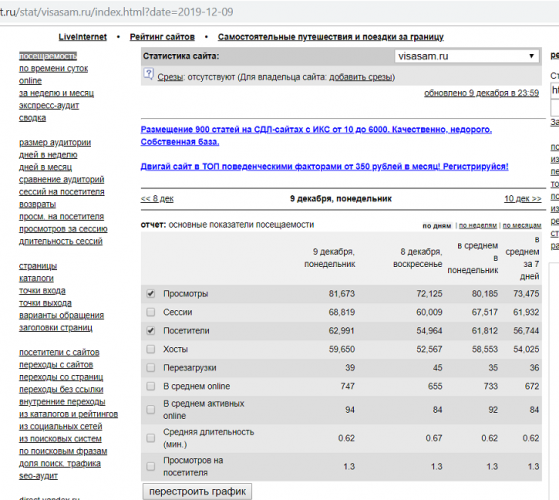Screen dimensions: 559x500
Task: Open размер аудитории report
Action: click(x=55, y=143)
